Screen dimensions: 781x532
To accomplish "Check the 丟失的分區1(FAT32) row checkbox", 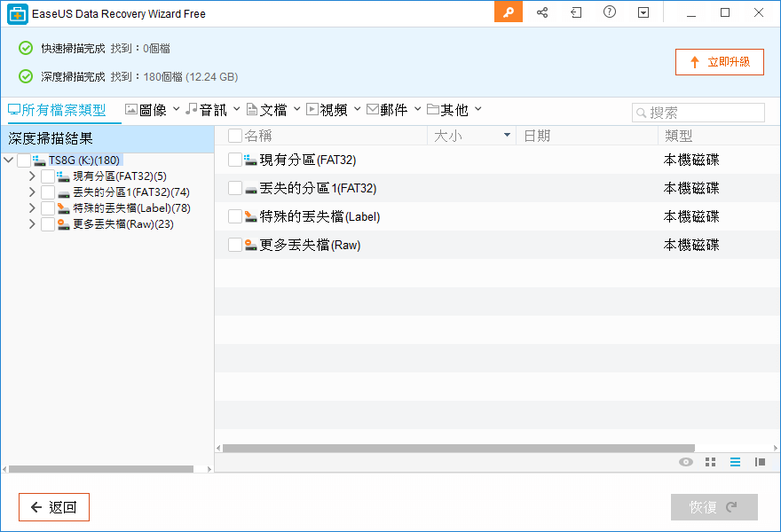I will [x=235, y=188].
